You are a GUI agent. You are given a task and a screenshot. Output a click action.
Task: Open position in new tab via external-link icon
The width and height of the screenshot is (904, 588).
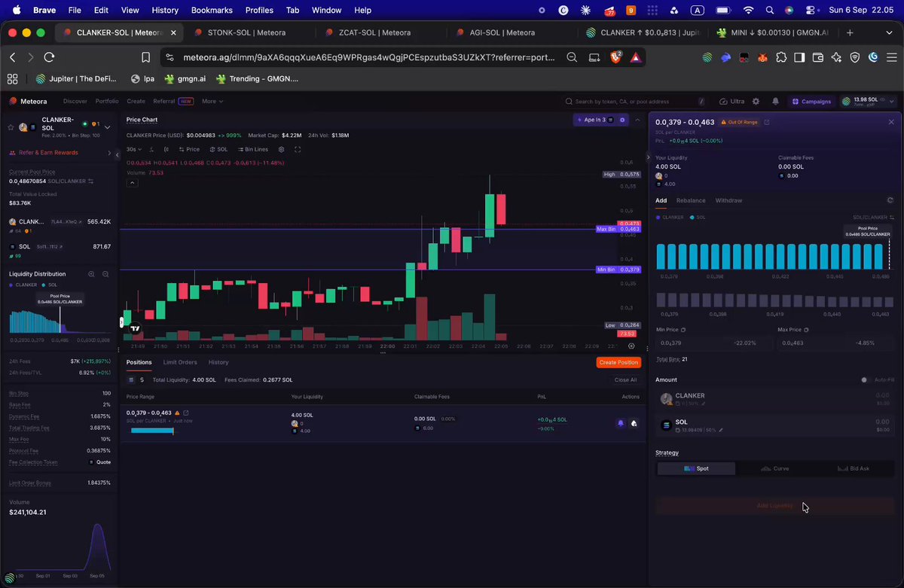click(767, 122)
